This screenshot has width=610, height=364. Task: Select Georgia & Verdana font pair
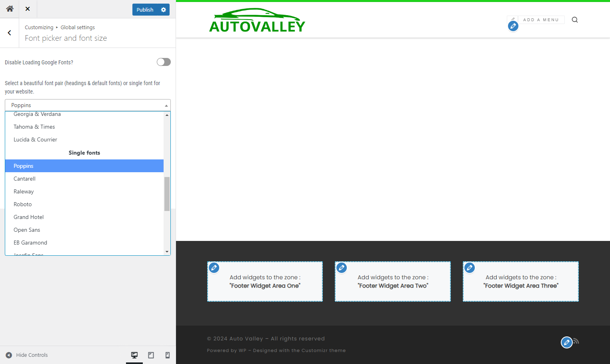click(84, 114)
